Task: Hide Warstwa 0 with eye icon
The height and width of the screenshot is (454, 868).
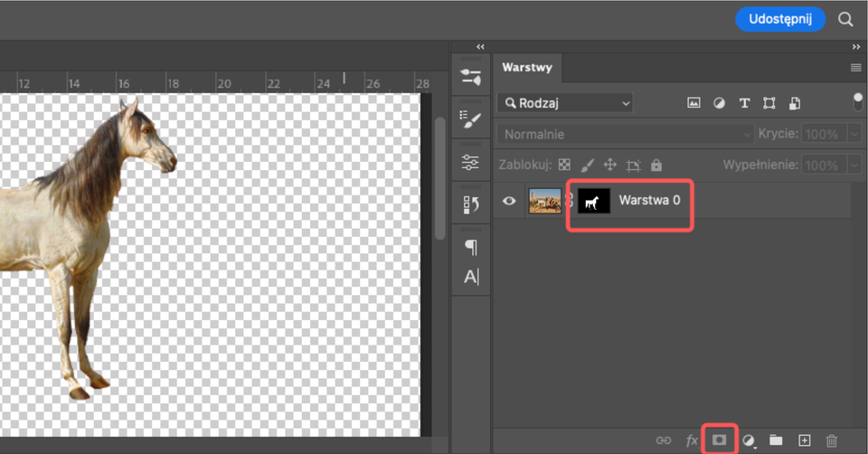Action: 509,201
